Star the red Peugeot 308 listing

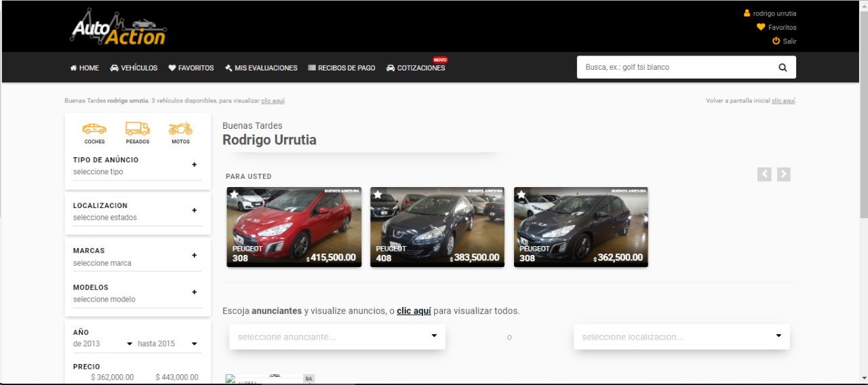pos(234,195)
